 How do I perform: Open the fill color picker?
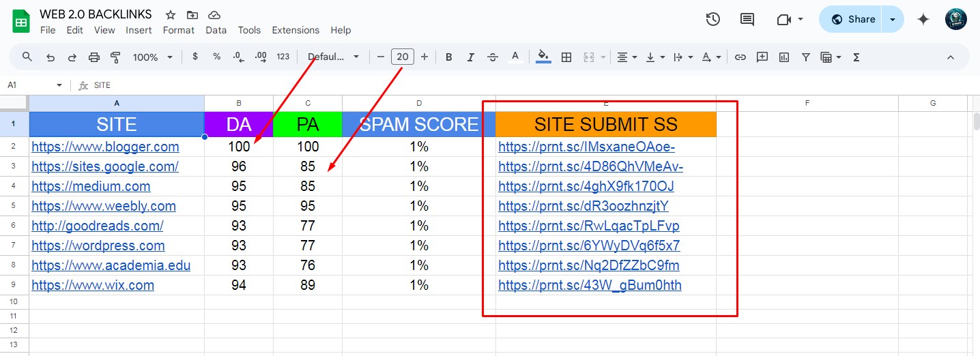(543, 57)
